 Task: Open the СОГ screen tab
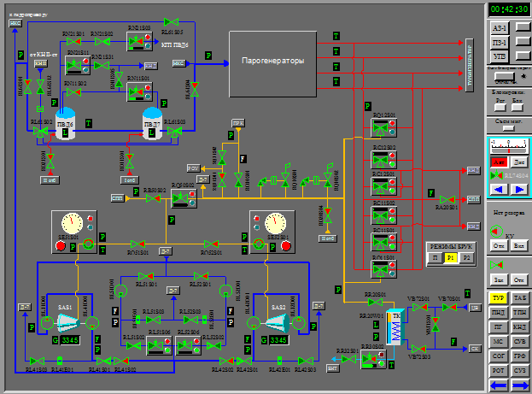coord(498,356)
